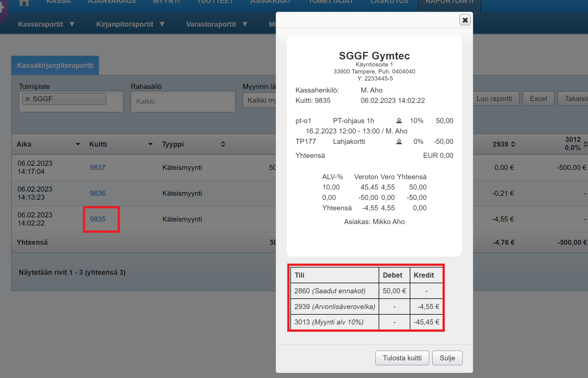This screenshot has height=378, width=588.
Task: Sort by Aika column arrow
Action: point(78,144)
